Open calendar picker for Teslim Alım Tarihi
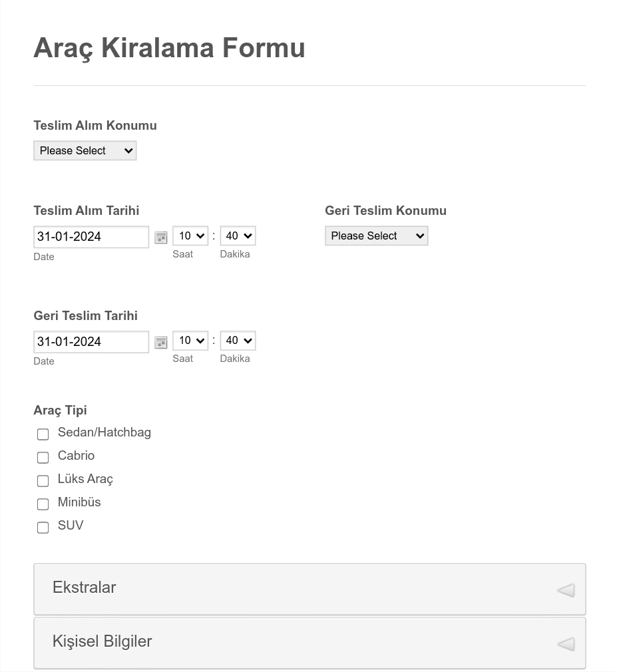The height and width of the screenshot is (672, 619). 161,238
